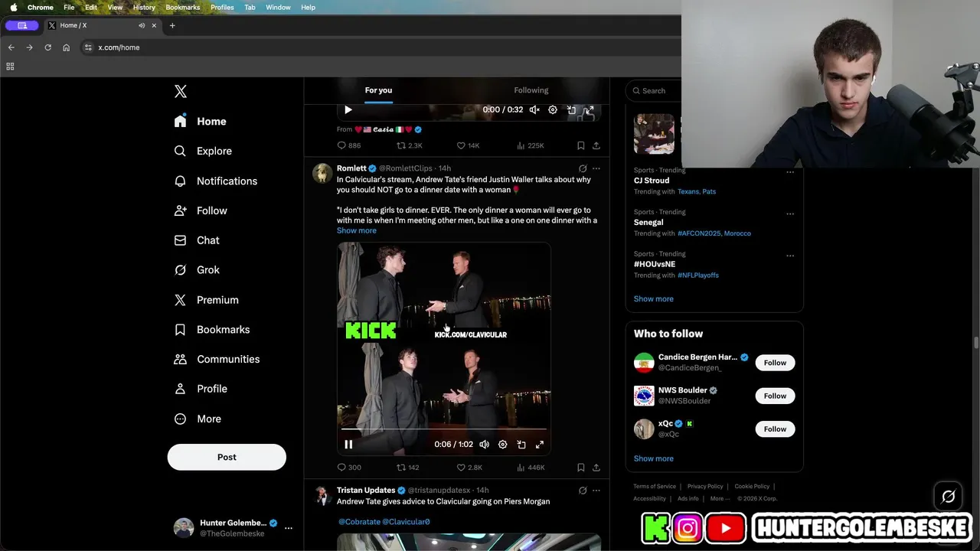Open Grok in the sidebar
This screenshot has width=980, height=551.
point(197,269)
